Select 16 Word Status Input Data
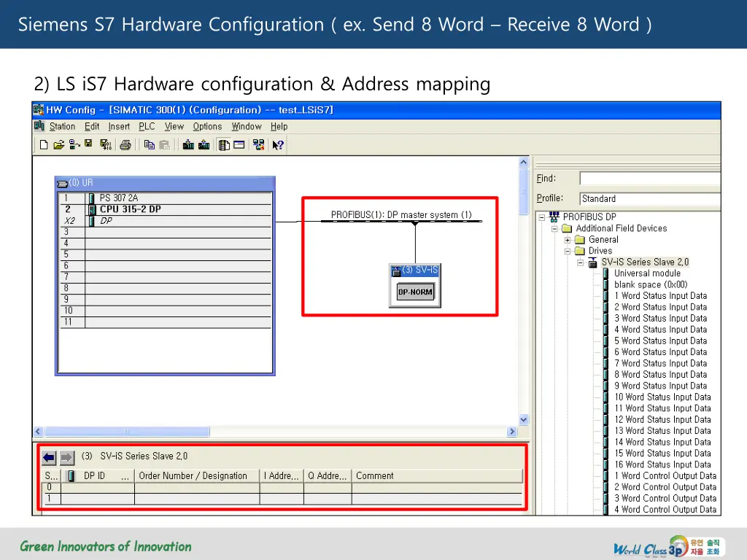 [x=662, y=464]
